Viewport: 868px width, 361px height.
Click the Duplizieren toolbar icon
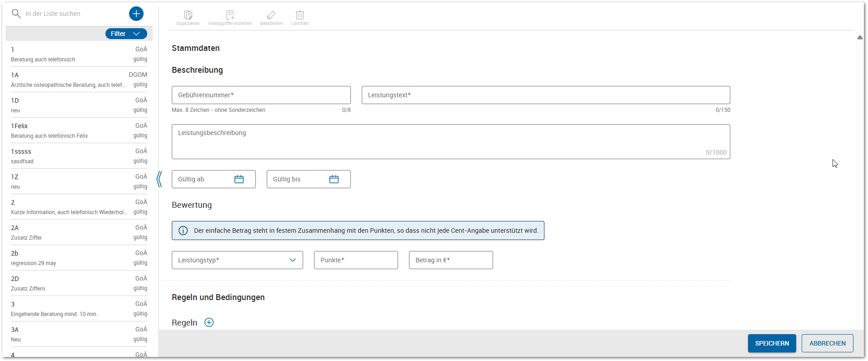tap(188, 15)
